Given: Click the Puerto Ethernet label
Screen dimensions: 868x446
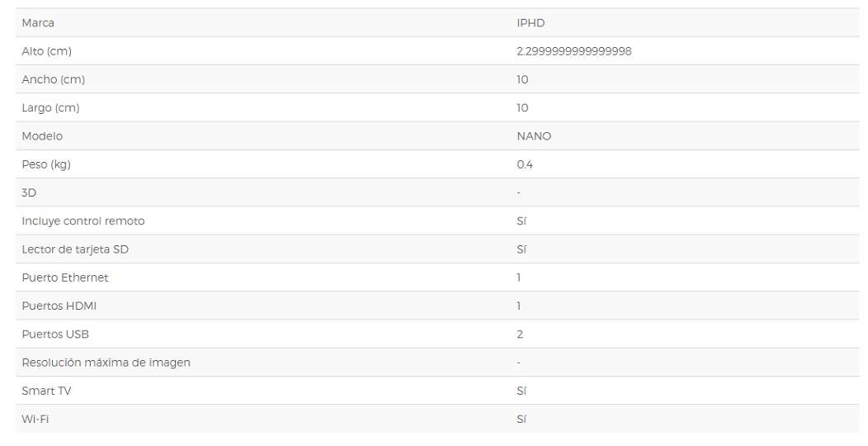Looking at the screenshot, I should coord(64,278).
